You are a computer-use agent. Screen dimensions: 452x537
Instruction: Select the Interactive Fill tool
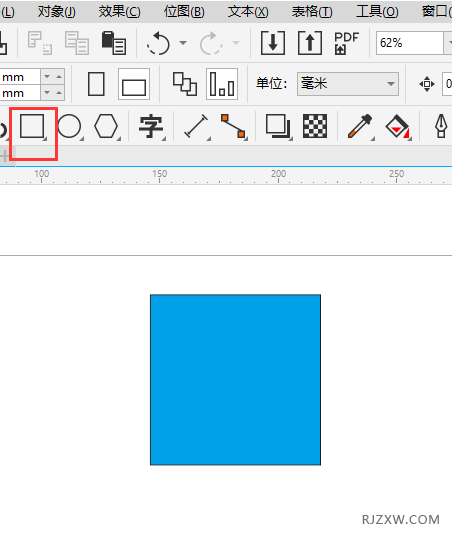[x=397, y=126]
